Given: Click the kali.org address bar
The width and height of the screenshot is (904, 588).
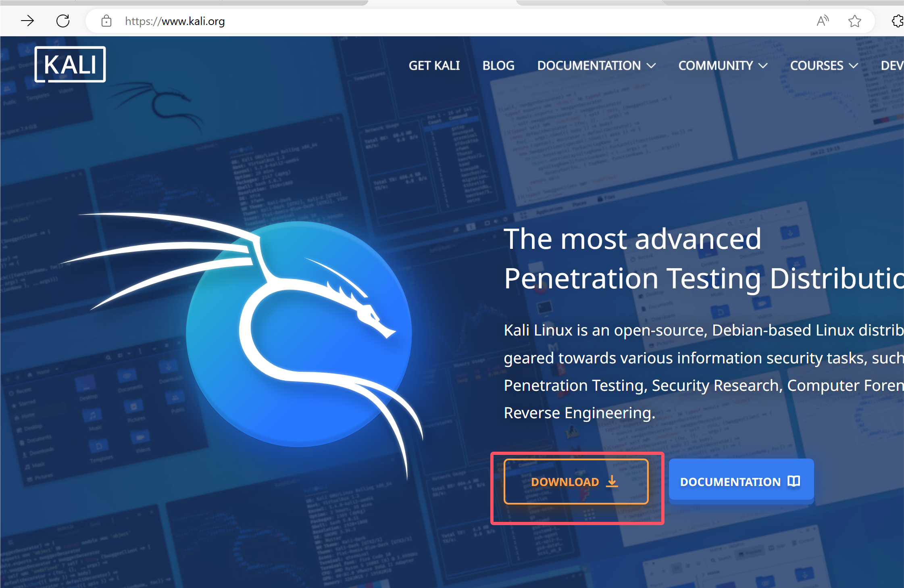Looking at the screenshot, I should coord(175,21).
